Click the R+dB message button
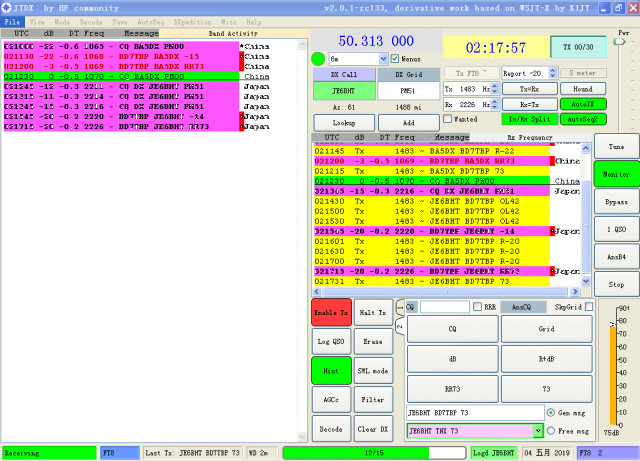 (x=546, y=359)
